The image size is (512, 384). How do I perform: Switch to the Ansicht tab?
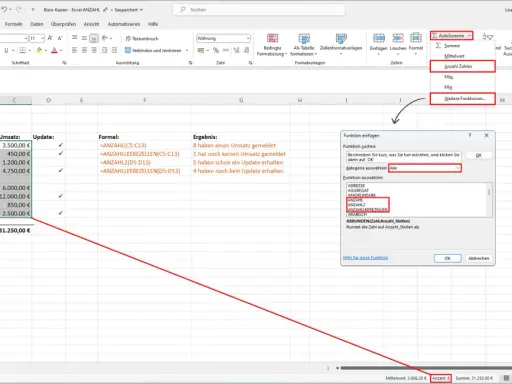click(91, 24)
